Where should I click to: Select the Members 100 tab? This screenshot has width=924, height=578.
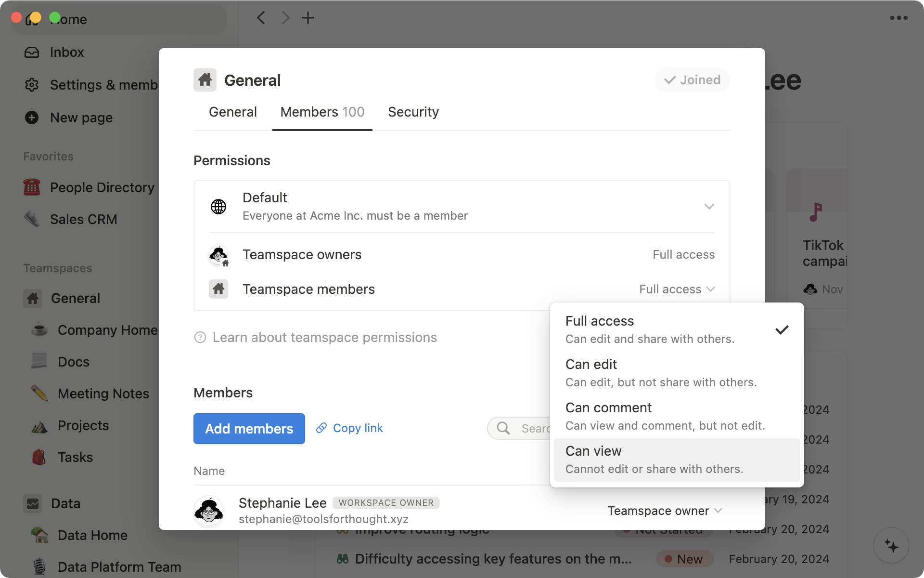pos(322,112)
